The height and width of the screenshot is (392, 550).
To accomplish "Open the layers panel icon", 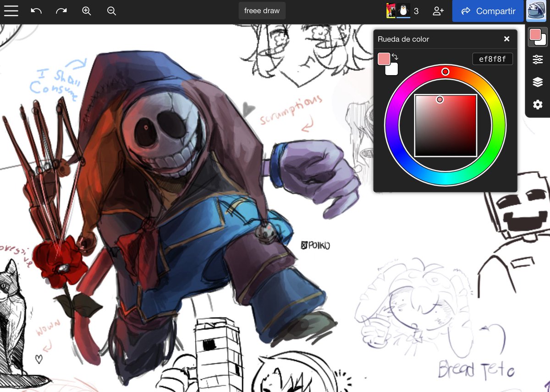I will tap(538, 82).
